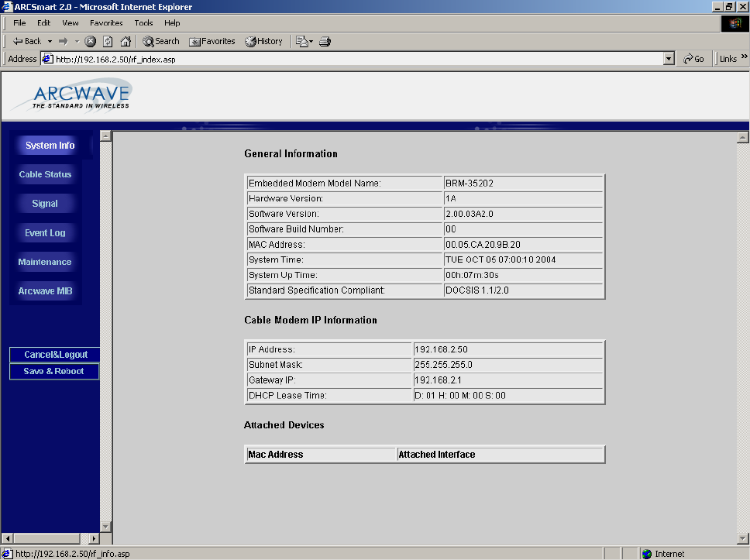The height and width of the screenshot is (560, 750).
Task: Click the Stop loading icon
Action: click(91, 42)
